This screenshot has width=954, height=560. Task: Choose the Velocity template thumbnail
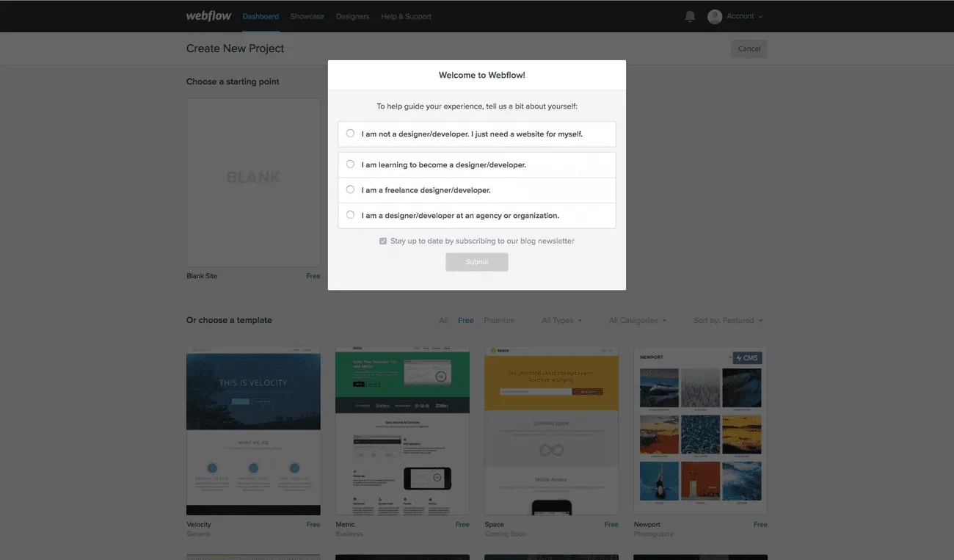click(253, 431)
